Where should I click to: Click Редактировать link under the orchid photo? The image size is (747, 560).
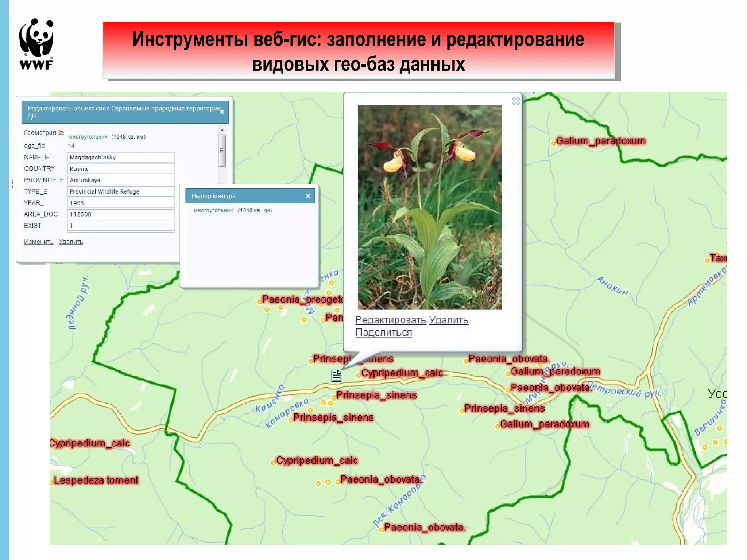[390, 320]
